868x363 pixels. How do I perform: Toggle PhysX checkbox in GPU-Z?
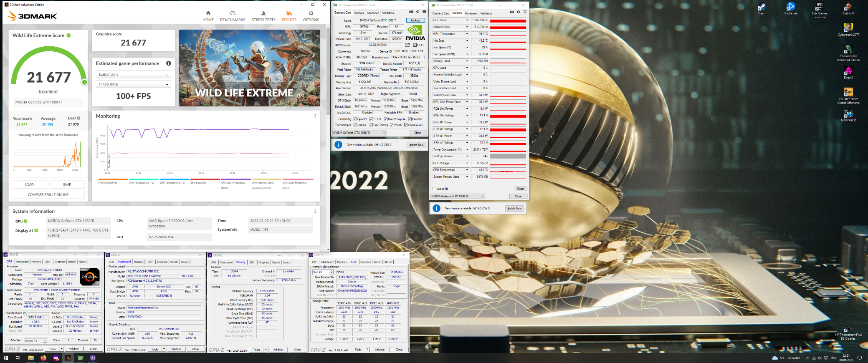391,125
